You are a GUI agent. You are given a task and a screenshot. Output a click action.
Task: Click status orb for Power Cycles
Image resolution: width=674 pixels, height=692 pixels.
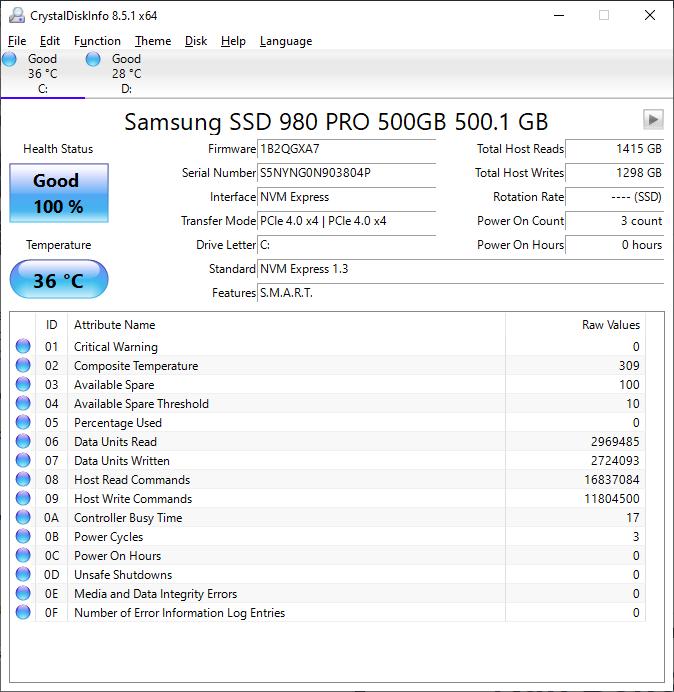click(23, 536)
